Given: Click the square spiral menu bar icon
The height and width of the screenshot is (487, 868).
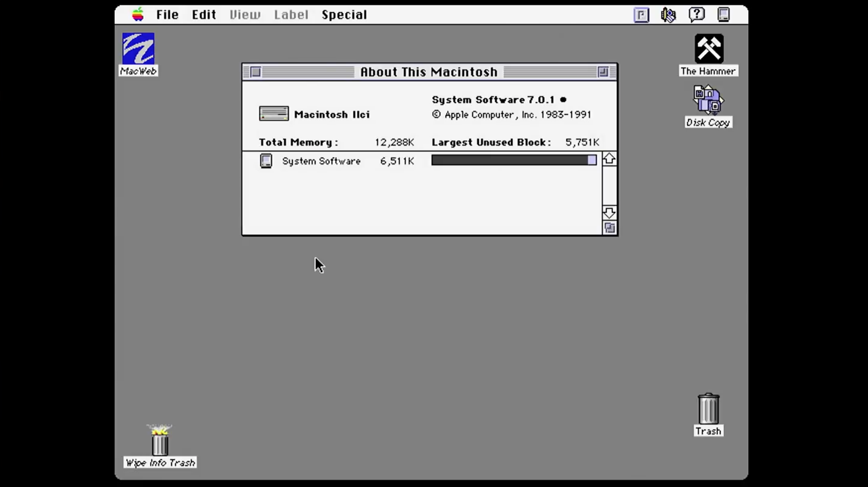Looking at the screenshot, I should click(641, 14).
